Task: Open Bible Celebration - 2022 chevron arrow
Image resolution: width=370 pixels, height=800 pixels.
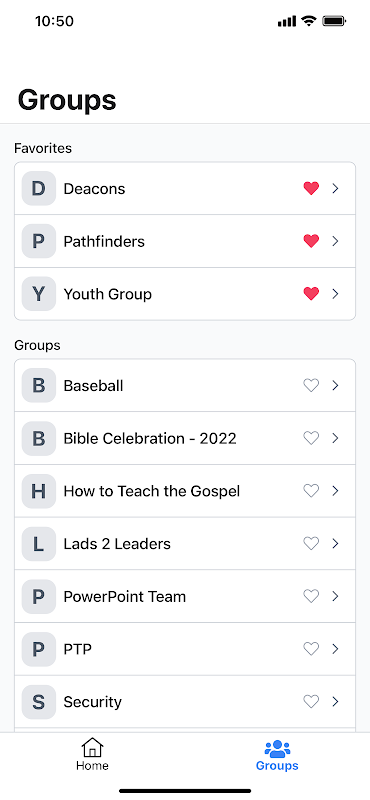Action: tap(335, 438)
